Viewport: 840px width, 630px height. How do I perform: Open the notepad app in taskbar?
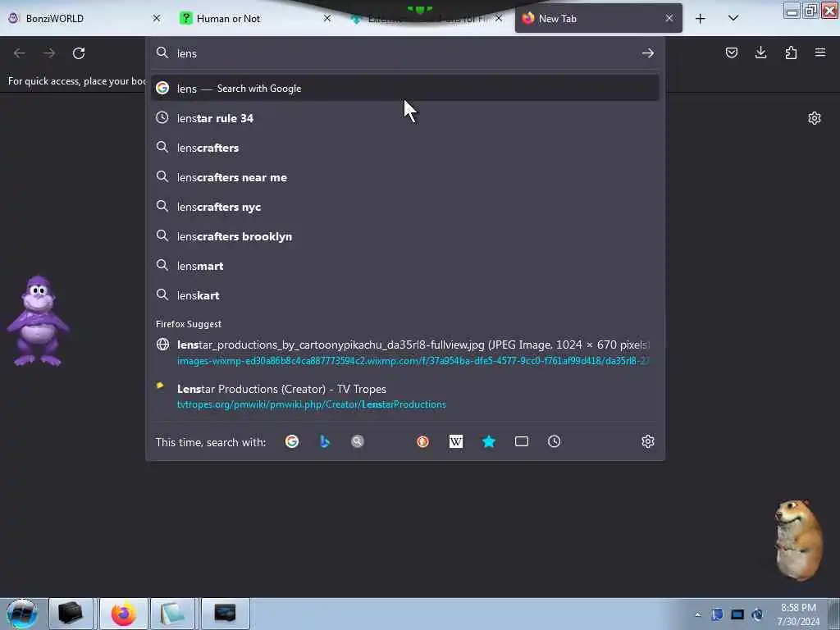[172, 614]
